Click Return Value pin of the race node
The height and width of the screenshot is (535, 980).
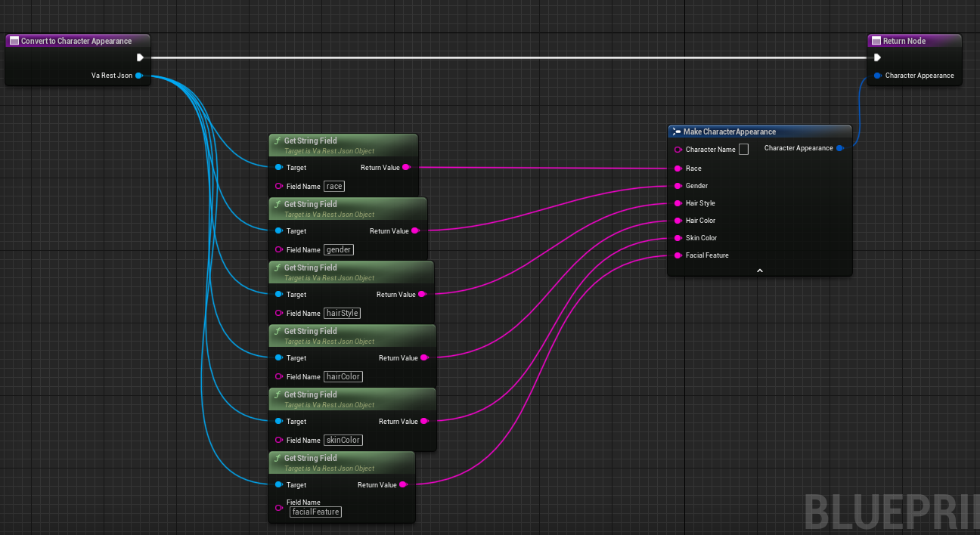[406, 168]
